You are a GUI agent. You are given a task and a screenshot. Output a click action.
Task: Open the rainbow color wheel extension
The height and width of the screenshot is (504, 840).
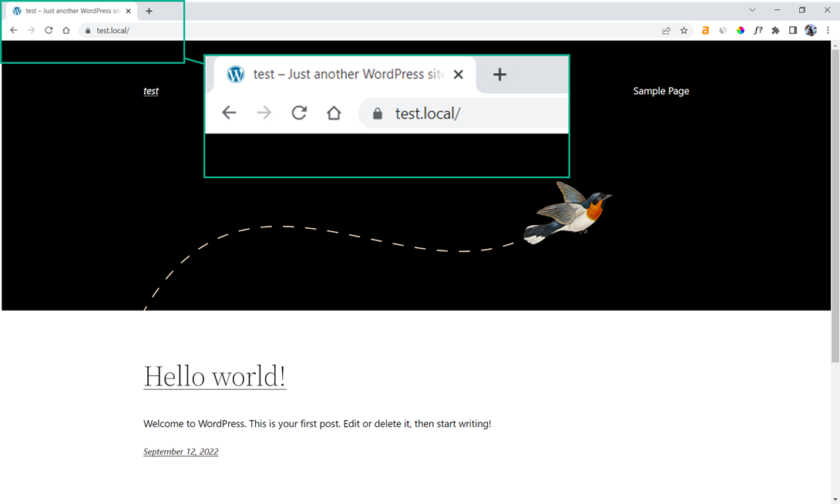point(741,31)
